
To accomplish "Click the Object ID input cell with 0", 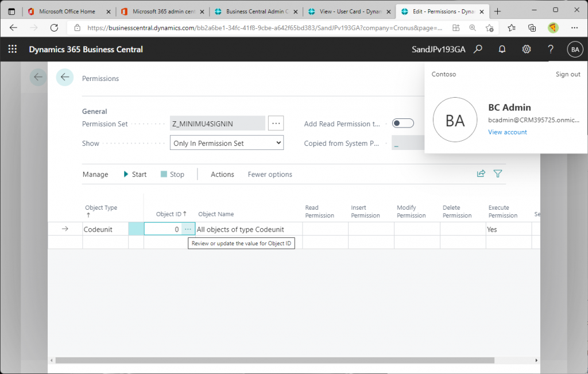I will 163,229.
